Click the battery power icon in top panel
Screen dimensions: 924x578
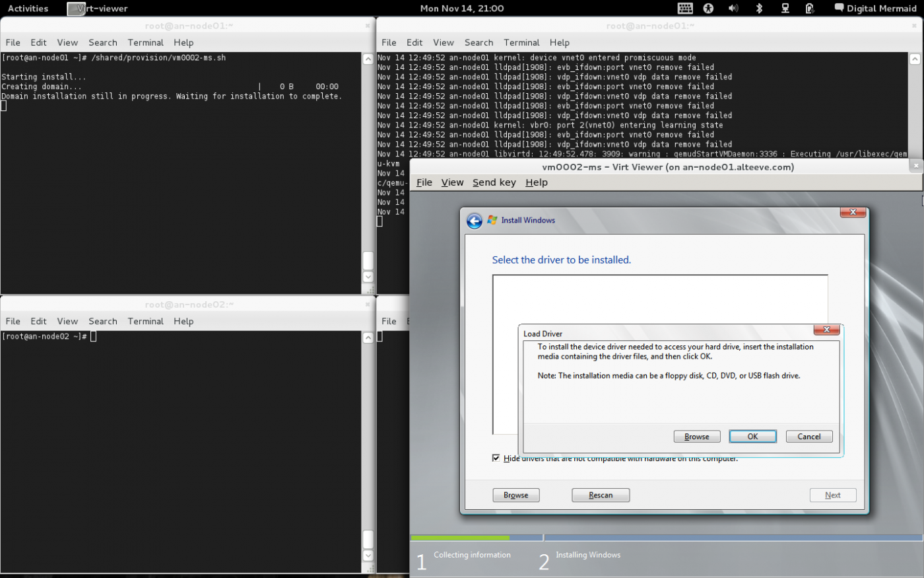click(810, 9)
